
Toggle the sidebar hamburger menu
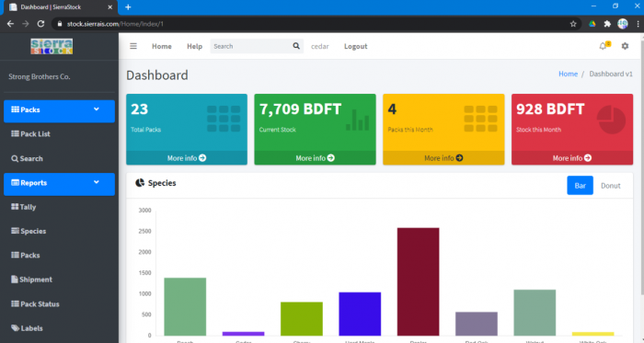coord(133,46)
